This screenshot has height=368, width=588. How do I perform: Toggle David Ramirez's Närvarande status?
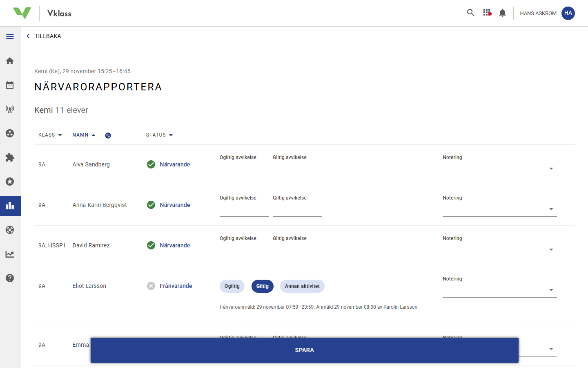coord(168,245)
